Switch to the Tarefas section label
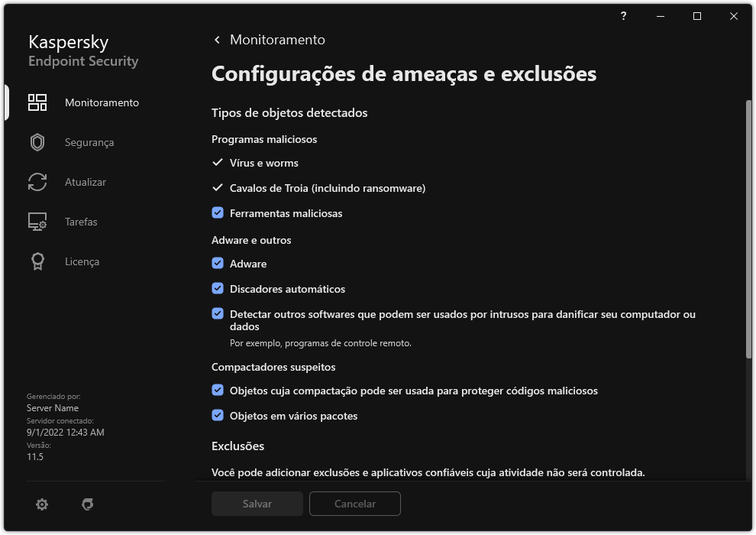Screen dimensions: 756x535 (x=81, y=222)
